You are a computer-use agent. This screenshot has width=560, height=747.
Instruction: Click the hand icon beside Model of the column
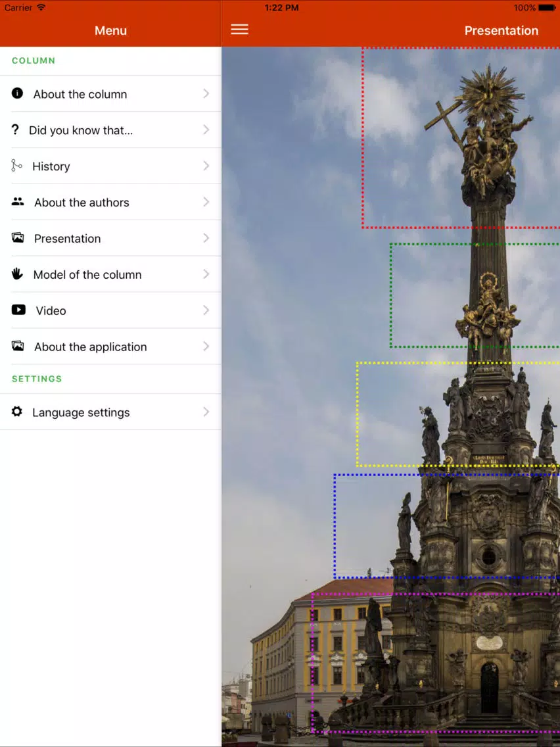point(17,274)
